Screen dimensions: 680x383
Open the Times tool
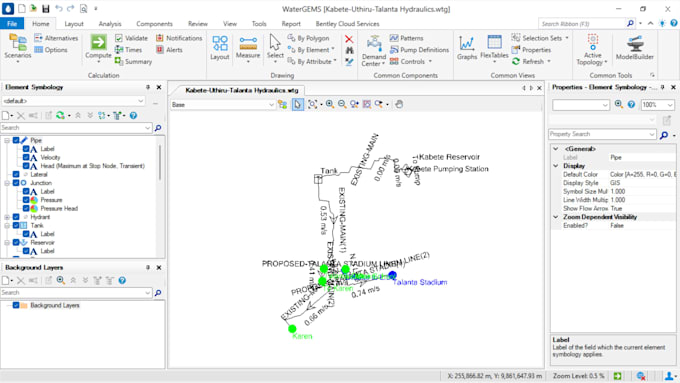[x=128, y=50]
